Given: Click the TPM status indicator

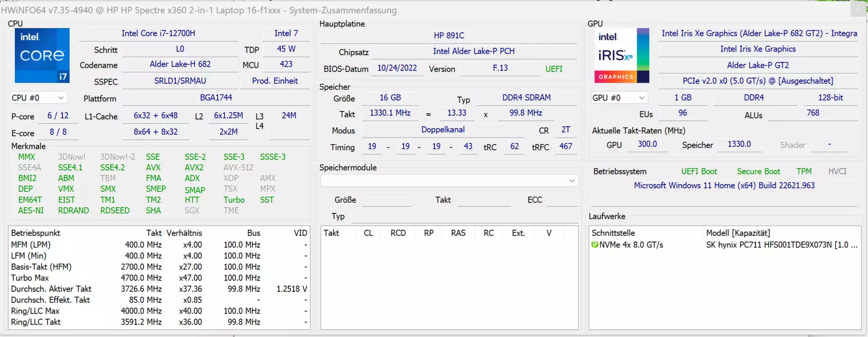Looking at the screenshot, I should pyautogui.click(x=804, y=171).
